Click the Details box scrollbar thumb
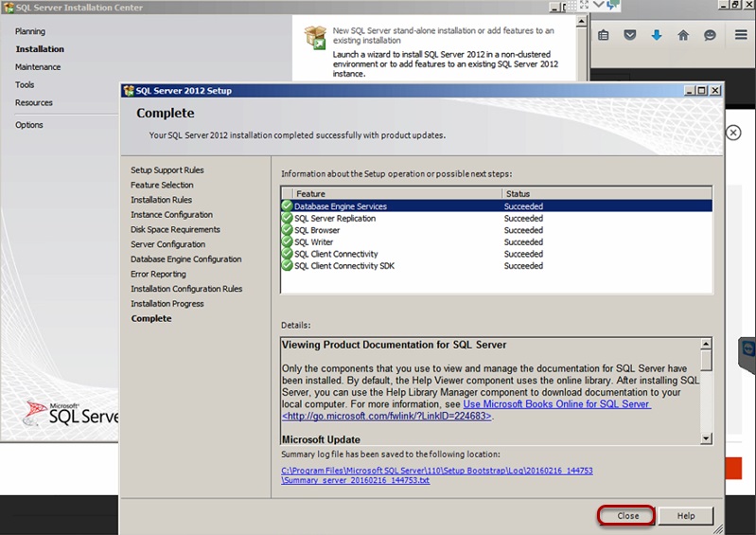 (706, 360)
